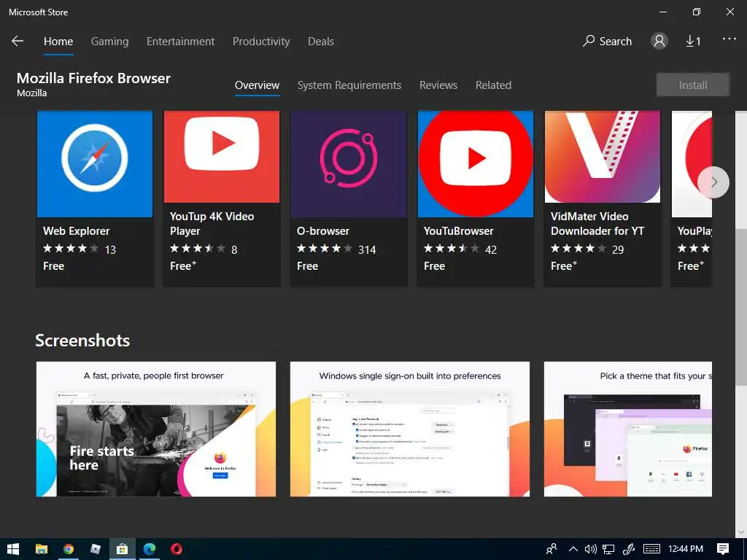Click the taskbar clock 12:44 PM
The width and height of the screenshot is (747, 560).
point(686,549)
